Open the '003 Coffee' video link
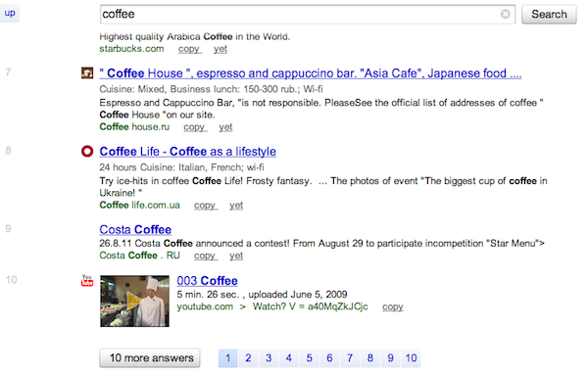This screenshot has height=376, width=588. tap(207, 281)
